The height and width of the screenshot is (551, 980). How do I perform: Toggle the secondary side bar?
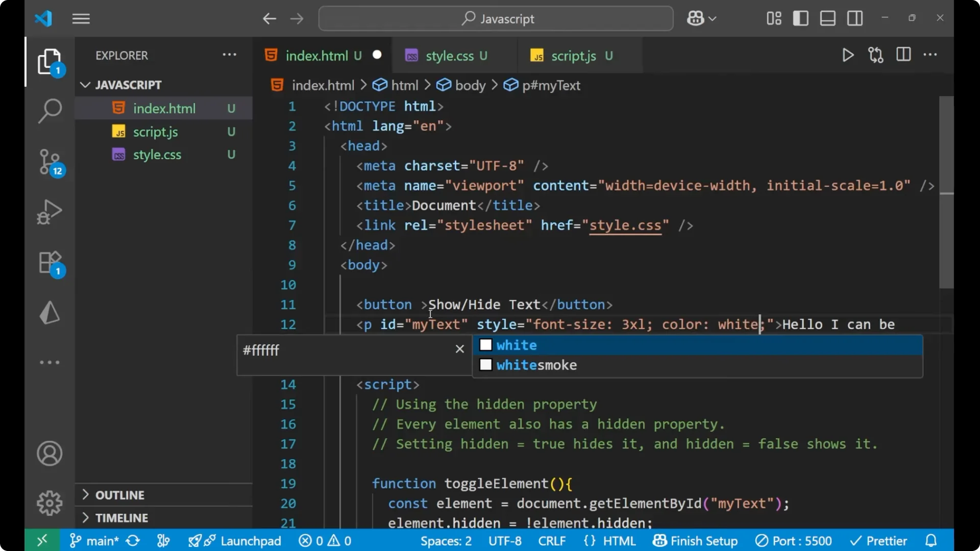point(855,18)
